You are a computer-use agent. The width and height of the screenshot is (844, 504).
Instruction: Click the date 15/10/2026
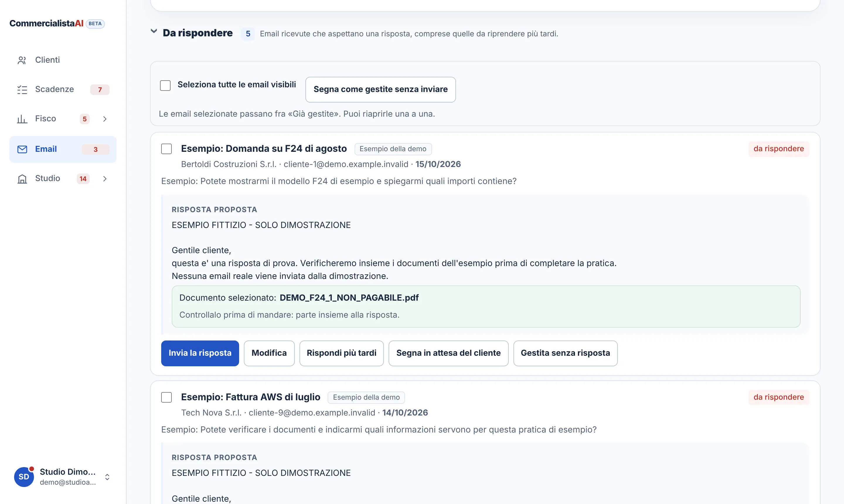[438, 164]
